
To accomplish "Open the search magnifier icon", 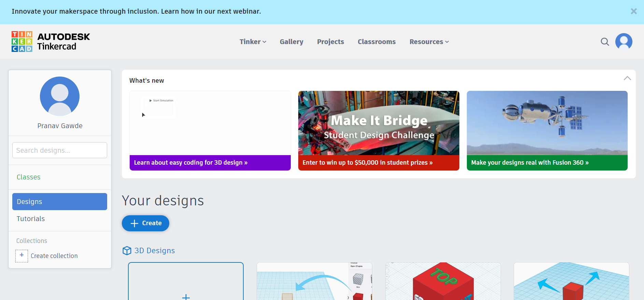I will tap(605, 42).
